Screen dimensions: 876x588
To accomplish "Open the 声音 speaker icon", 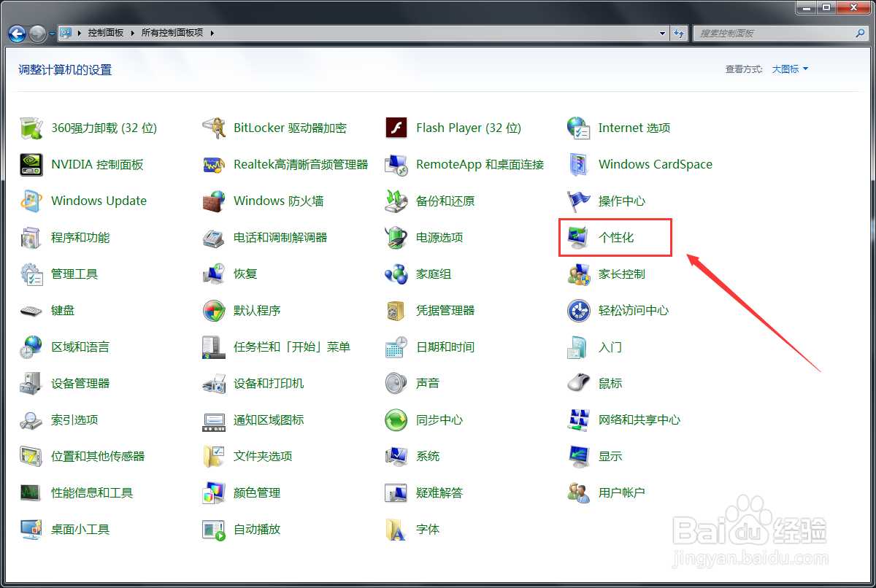I will point(396,383).
